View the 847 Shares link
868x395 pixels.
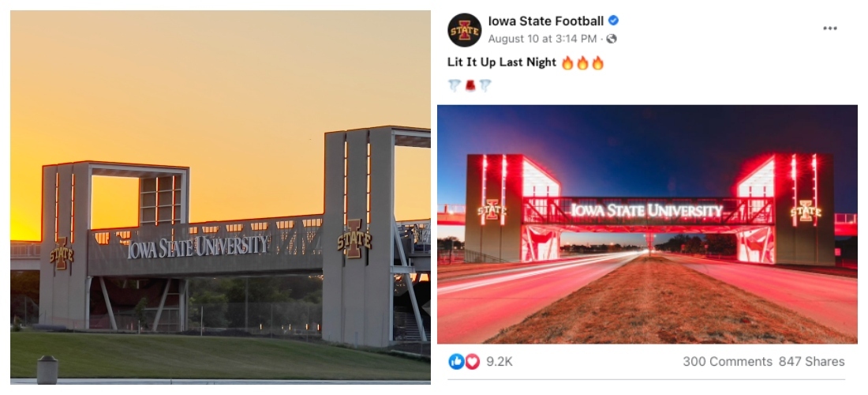(811, 361)
